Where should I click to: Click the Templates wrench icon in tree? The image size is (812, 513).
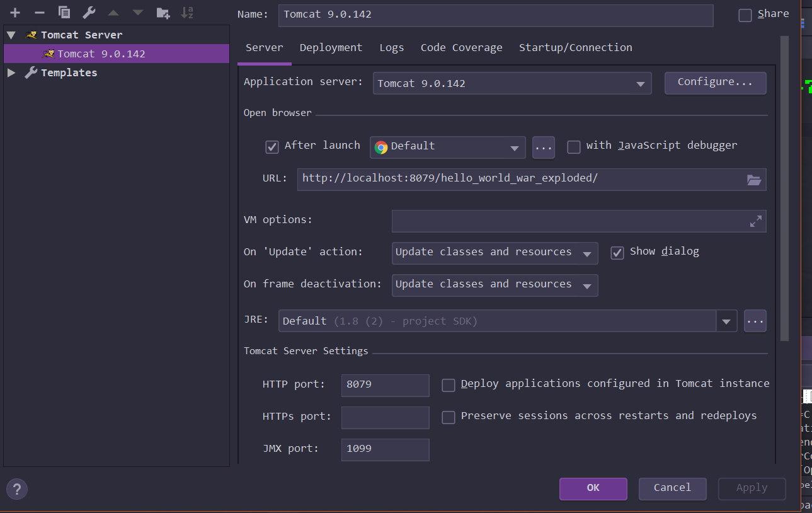[31, 72]
